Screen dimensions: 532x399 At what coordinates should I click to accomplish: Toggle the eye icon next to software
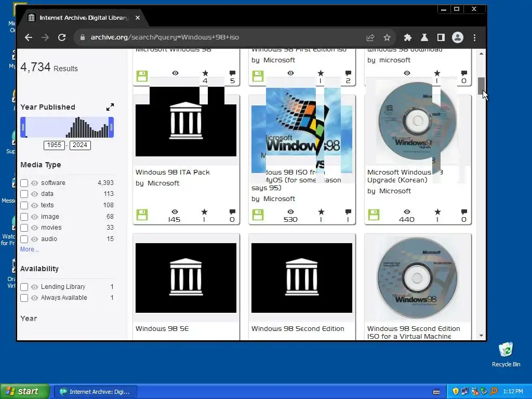point(35,183)
